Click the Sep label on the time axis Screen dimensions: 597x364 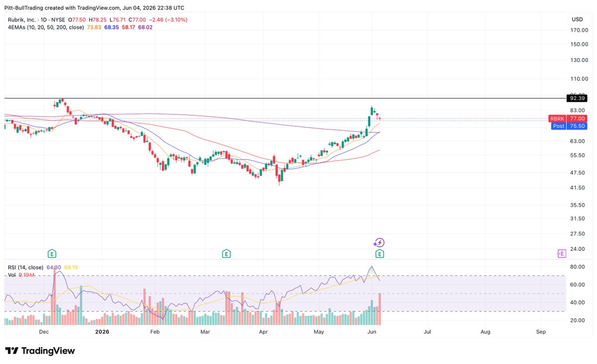pyautogui.click(x=541, y=331)
